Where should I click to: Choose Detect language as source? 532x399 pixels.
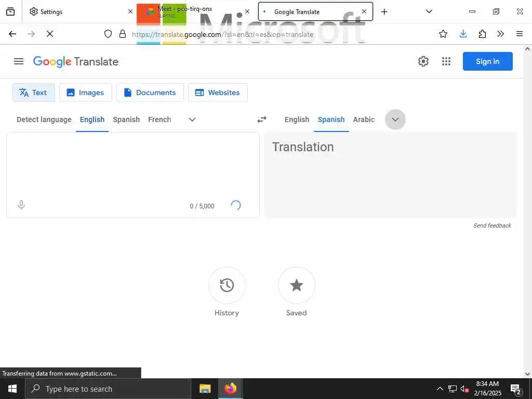point(44,119)
